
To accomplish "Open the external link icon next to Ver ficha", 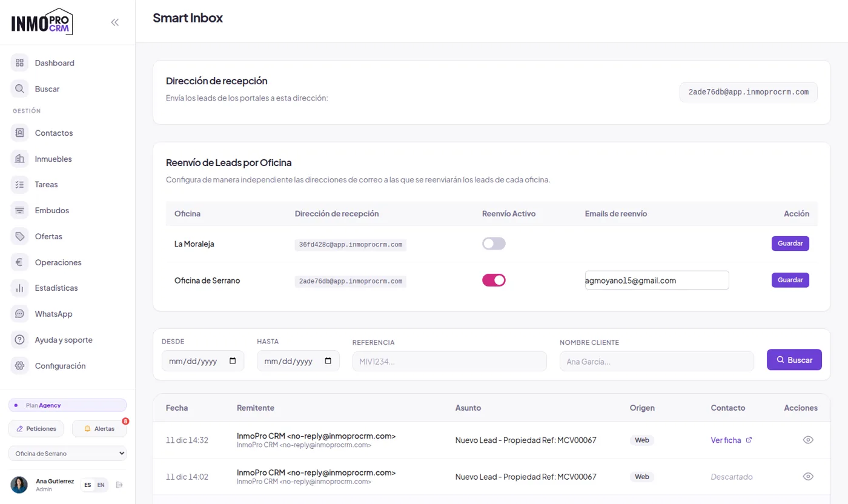I will coord(749,440).
